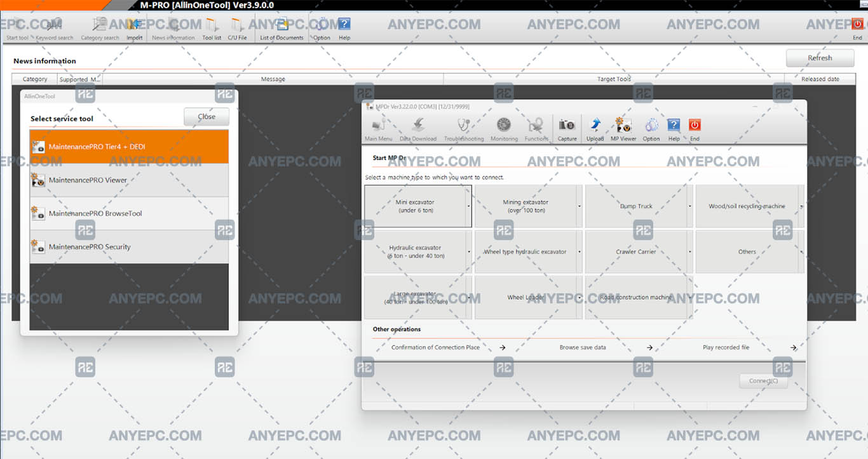Click the Functions icon in MPDr toolbar
This screenshot has width=868, height=459.
click(x=536, y=130)
